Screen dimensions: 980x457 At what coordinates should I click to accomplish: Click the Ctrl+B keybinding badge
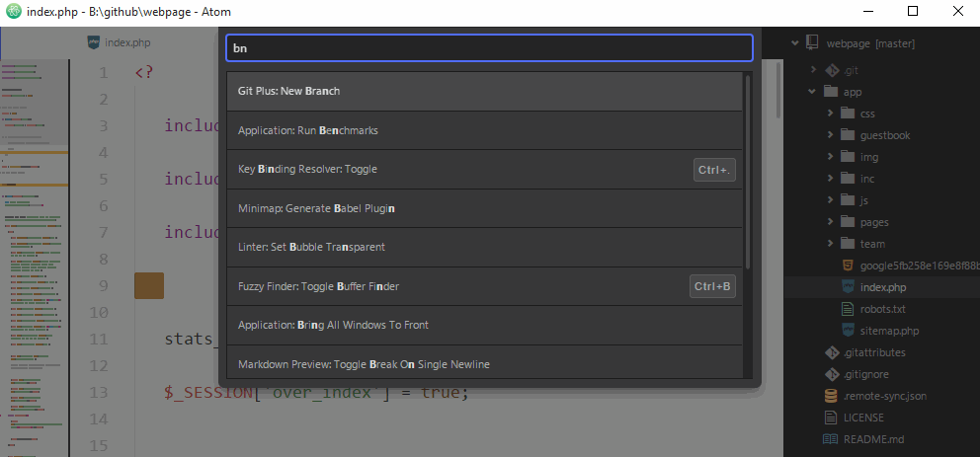[712, 286]
